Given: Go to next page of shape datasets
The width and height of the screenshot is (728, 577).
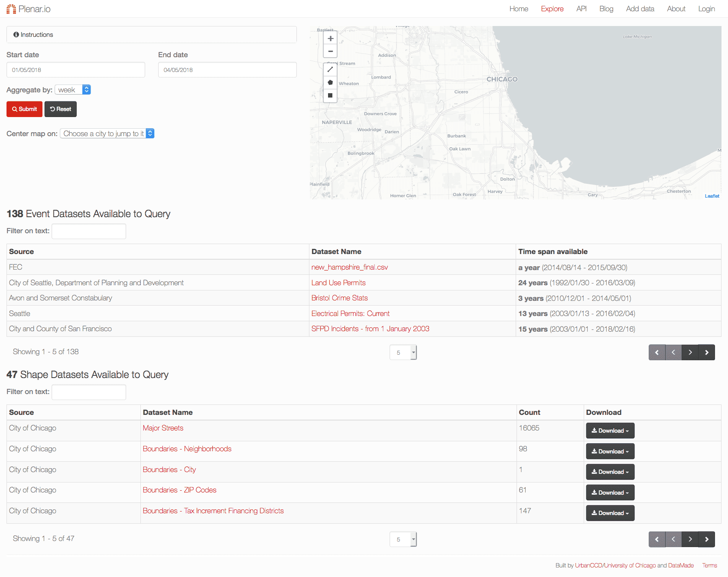Looking at the screenshot, I should tap(690, 539).
